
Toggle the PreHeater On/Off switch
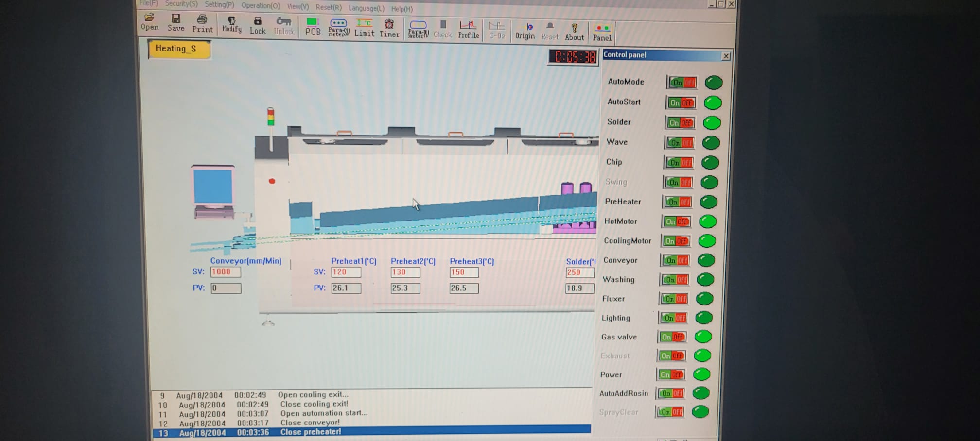tap(677, 202)
